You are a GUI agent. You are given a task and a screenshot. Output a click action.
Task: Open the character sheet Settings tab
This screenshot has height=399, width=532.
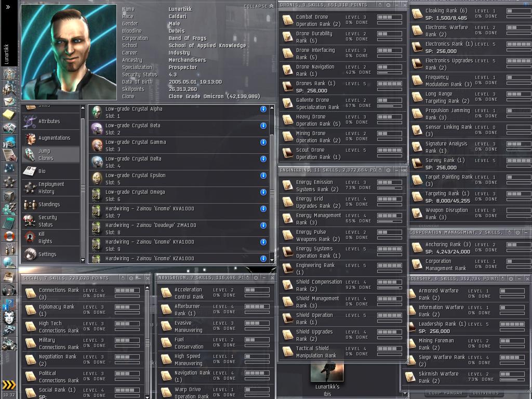tap(50, 255)
